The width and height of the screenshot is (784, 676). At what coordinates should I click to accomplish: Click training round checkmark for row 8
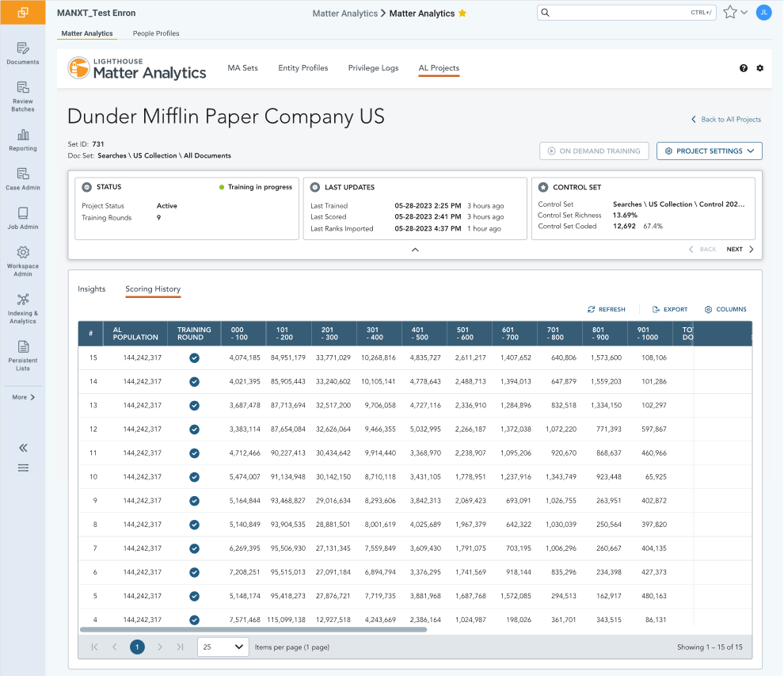pos(195,525)
